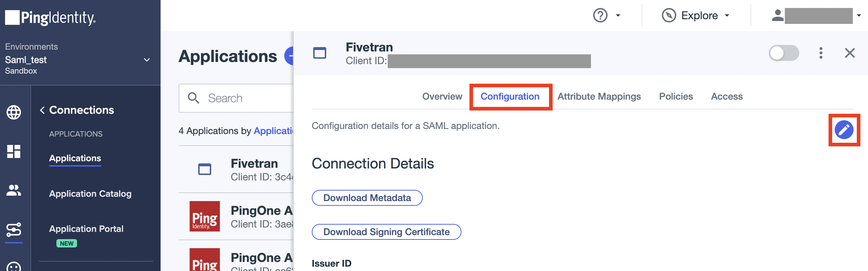Click the Applications search field
The height and width of the screenshot is (271, 868).
pyautogui.click(x=236, y=98)
